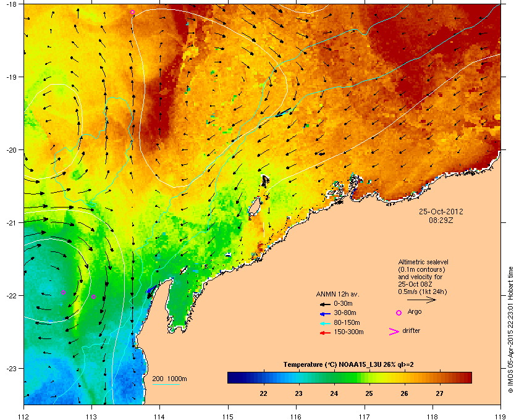Click the magenta drifter symbol in legend
This screenshot has height=420, width=519.
pos(394,332)
